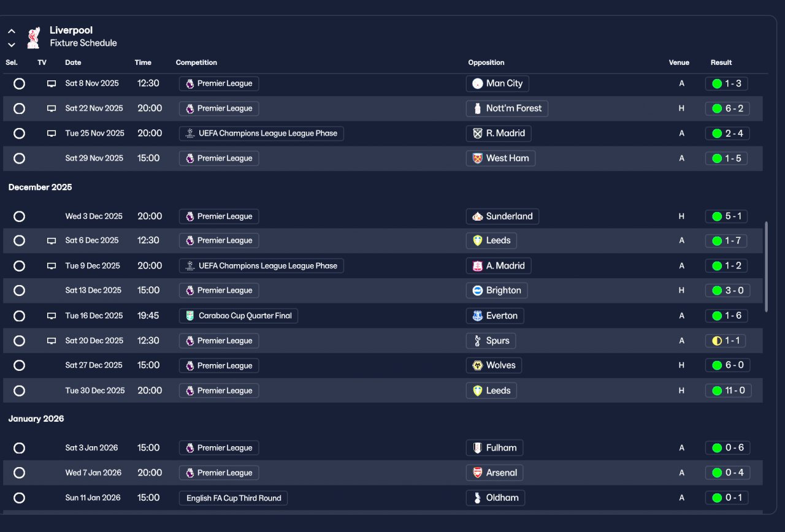Sort fixtures by Date column header
The image size is (785, 532).
coord(73,63)
